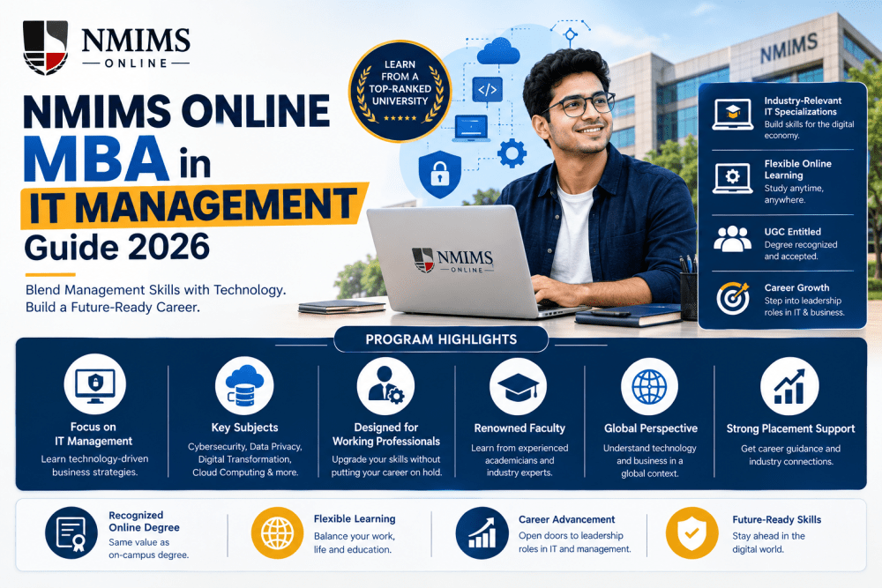Click the 'Renowned Faculty' heading
This screenshot has height=588, width=882.
519,428
